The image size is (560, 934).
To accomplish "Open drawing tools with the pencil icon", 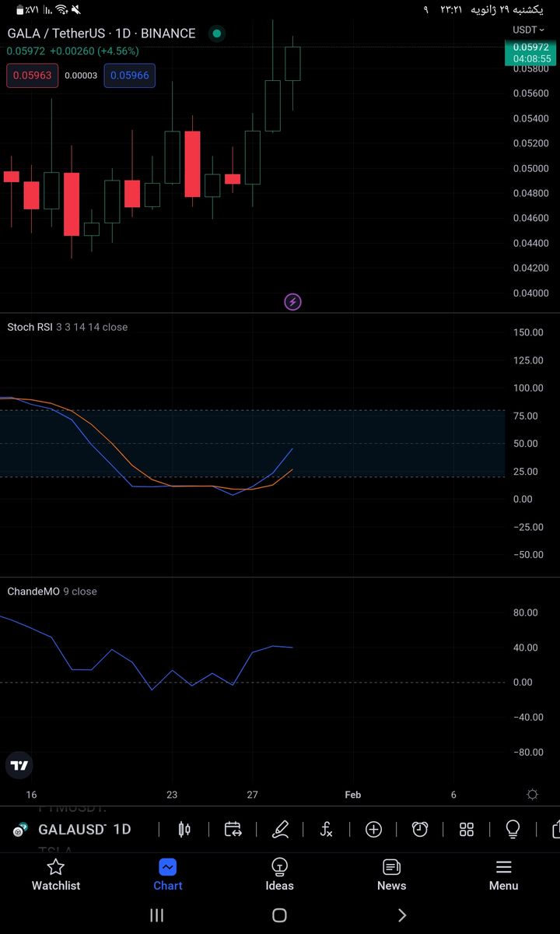I will click(x=280, y=829).
